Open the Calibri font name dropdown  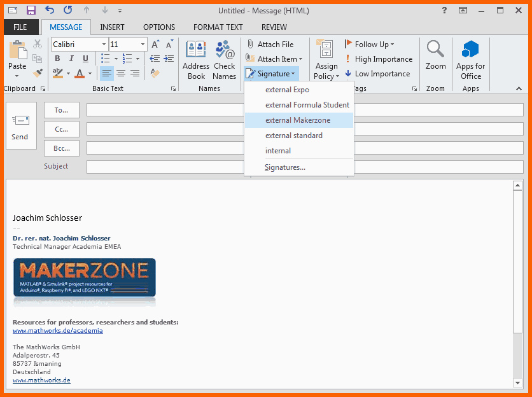tap(104, 45)
